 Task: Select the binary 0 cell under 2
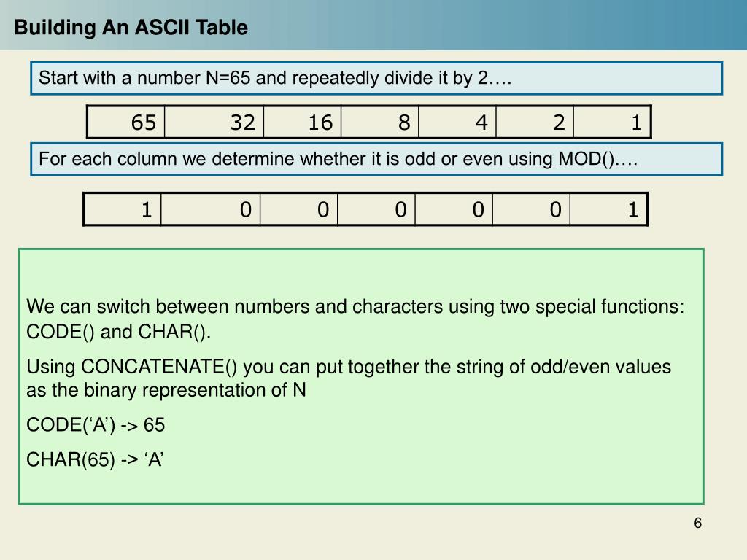(531, 209)
